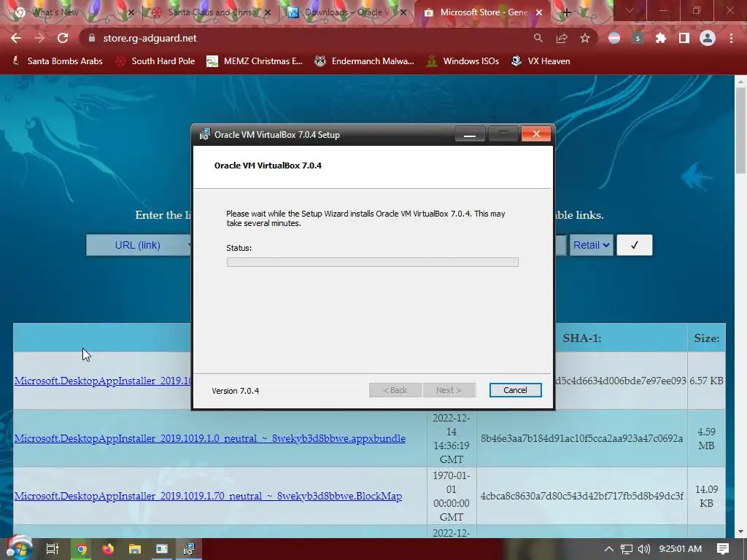
Task: Click the page vertical scrollbar thumb
Action: point(740,131)
